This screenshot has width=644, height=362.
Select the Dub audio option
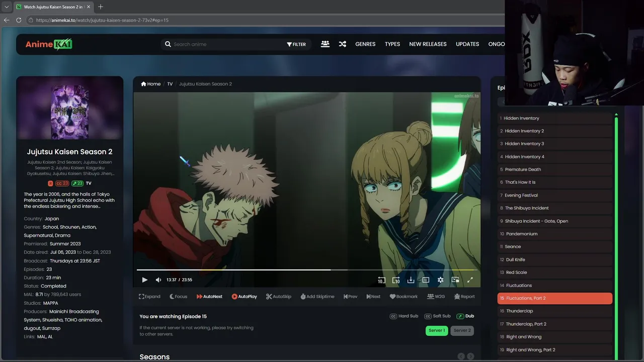pyautogui.click(x=465, y=316)
